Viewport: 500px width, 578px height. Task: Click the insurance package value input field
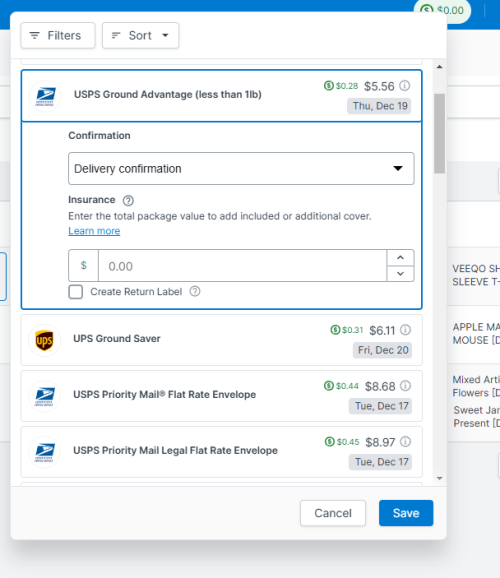click(242, 266)
